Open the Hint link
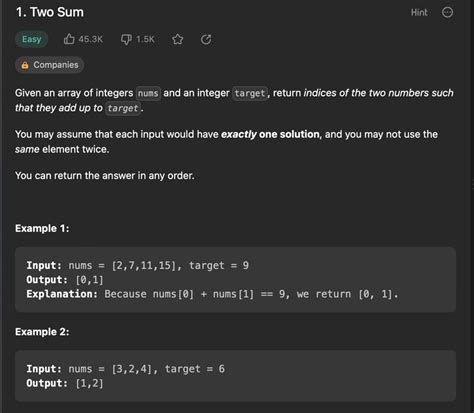474x413 pixels. [x=419, y=13]
